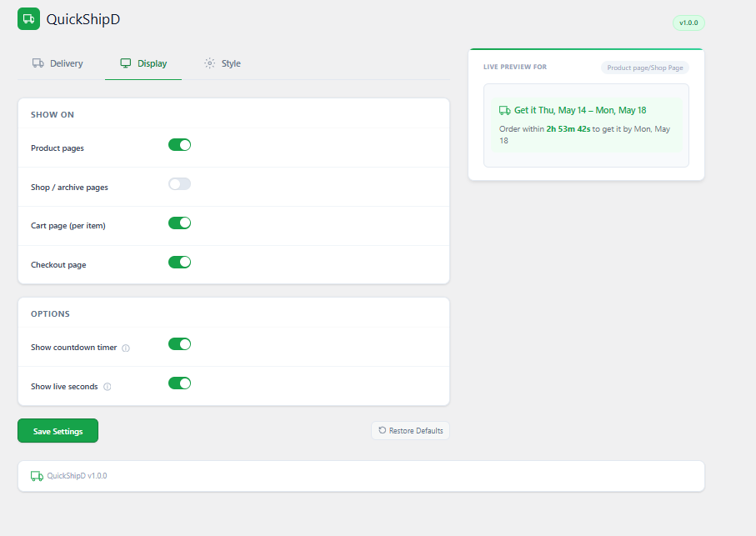The height and width of the screenshot is (536, 756).
Task: Click the QuickShipD green truck logo
Action: [x=28, y=19]
